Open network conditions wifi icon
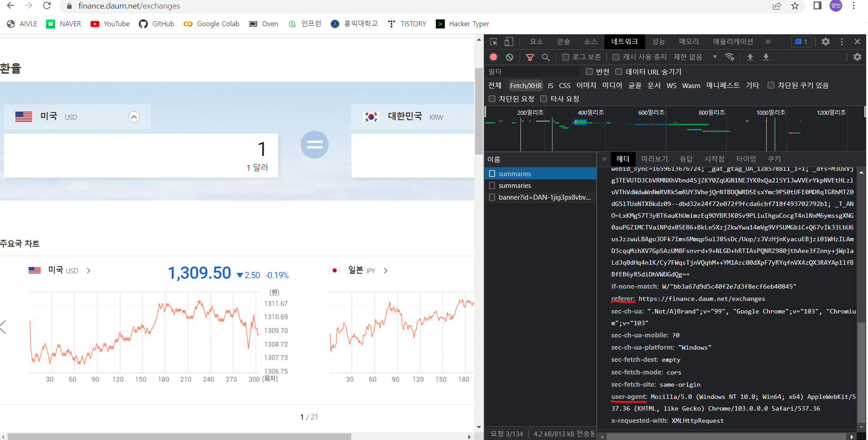Viewport: 868px width, 440px height. click(729, 57)
